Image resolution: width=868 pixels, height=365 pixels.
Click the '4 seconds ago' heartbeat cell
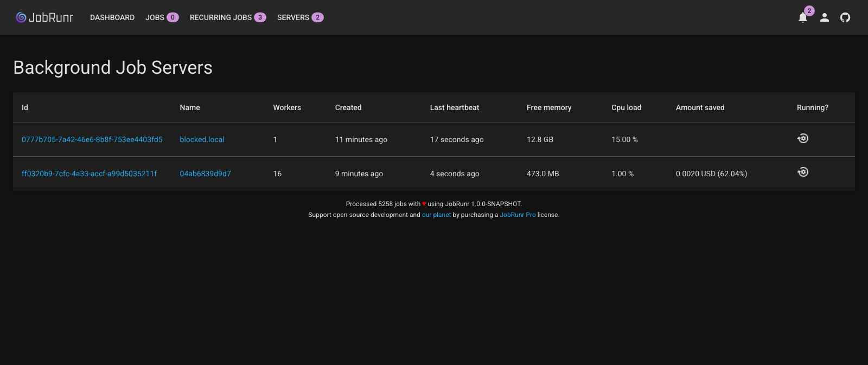pos(455,174)
